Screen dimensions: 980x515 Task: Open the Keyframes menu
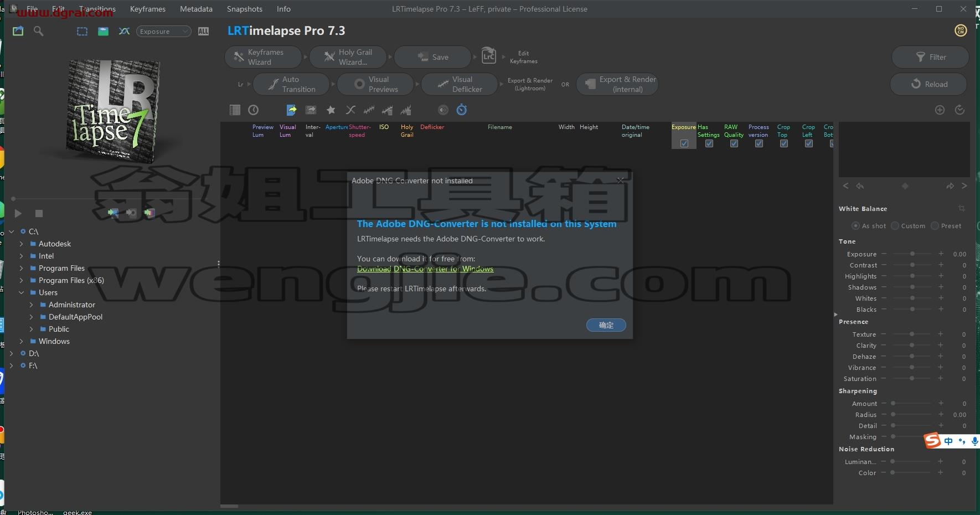pyautogui.click(x=148, y=9)
